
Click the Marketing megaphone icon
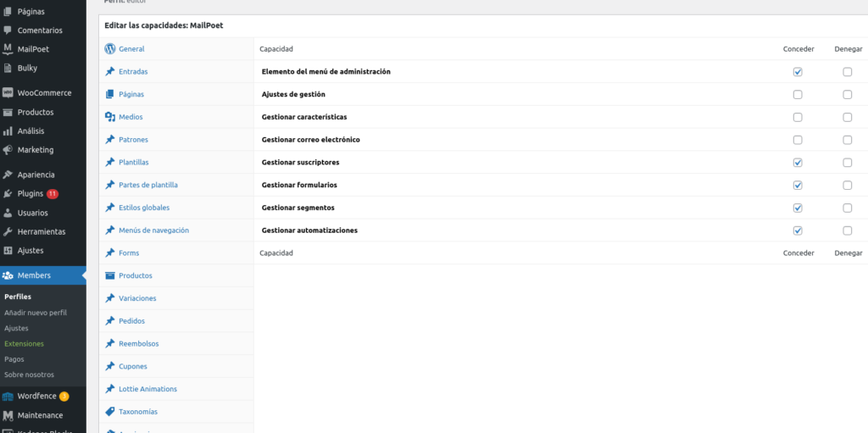8,150
